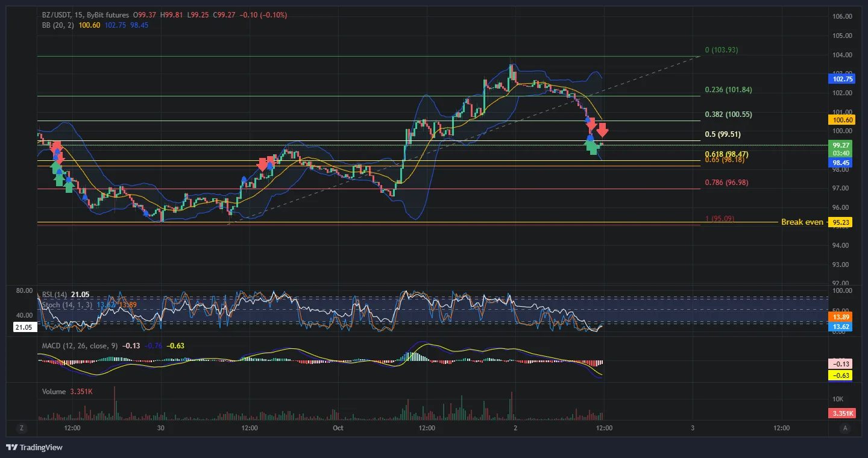Select the Volume indicator label

[x=54, y=392]
